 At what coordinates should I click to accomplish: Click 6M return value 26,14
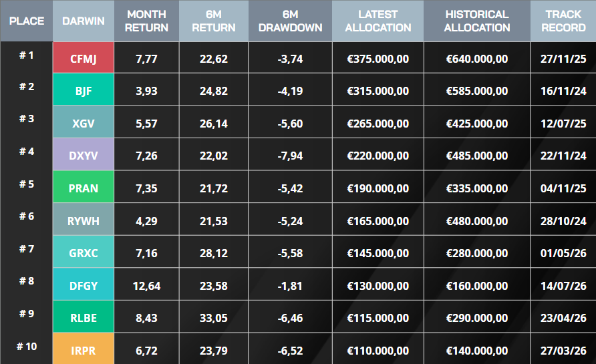[214, 124]
